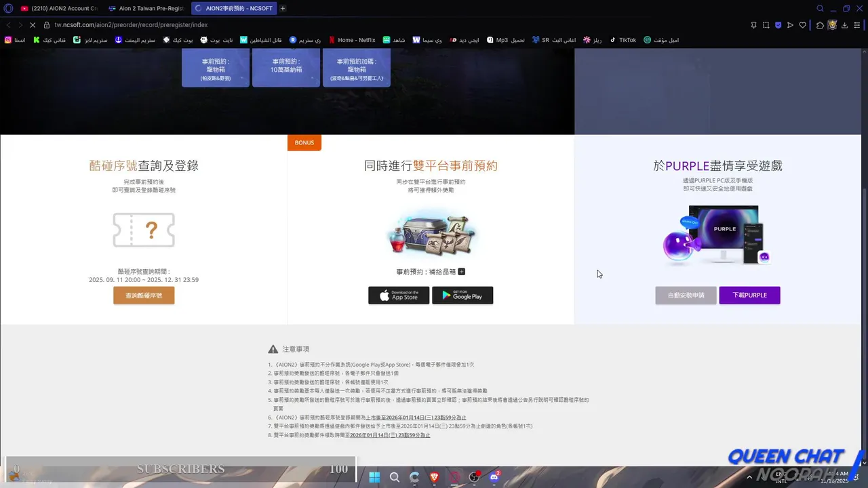Open the ستريم لابز bookmark
The image size is (868, 488).
coord(91,40)
